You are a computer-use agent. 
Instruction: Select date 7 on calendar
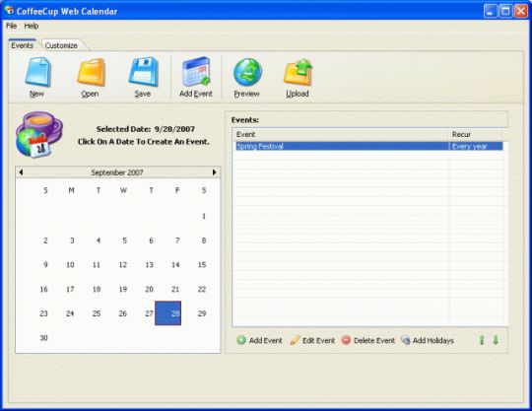point(177,240)
